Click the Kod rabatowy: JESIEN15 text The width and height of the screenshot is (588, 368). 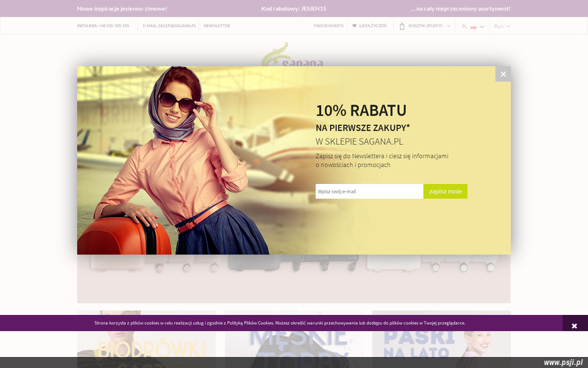pyautogui.click(x=293, y=9)
